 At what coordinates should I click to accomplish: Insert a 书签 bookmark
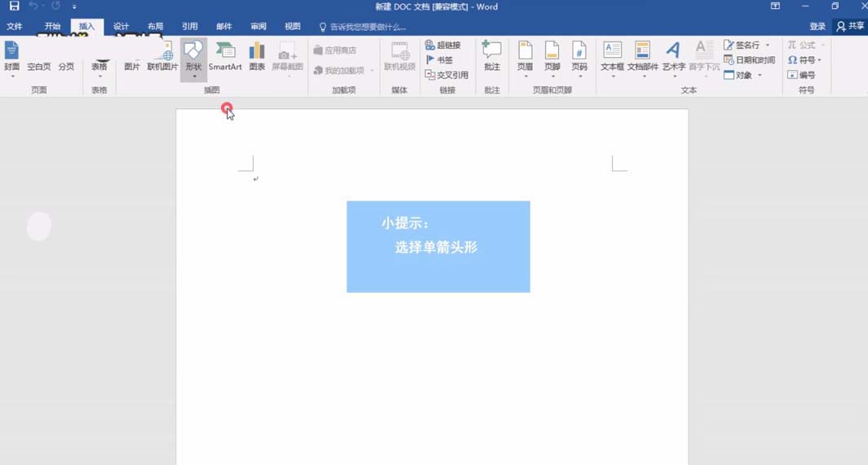(x=439, y=60)
